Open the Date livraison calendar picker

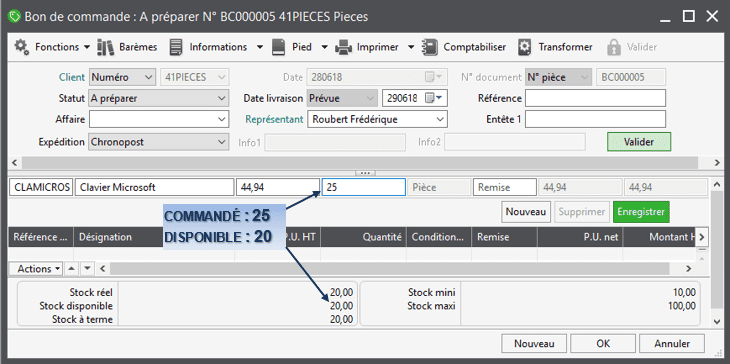tap(435, 98)
